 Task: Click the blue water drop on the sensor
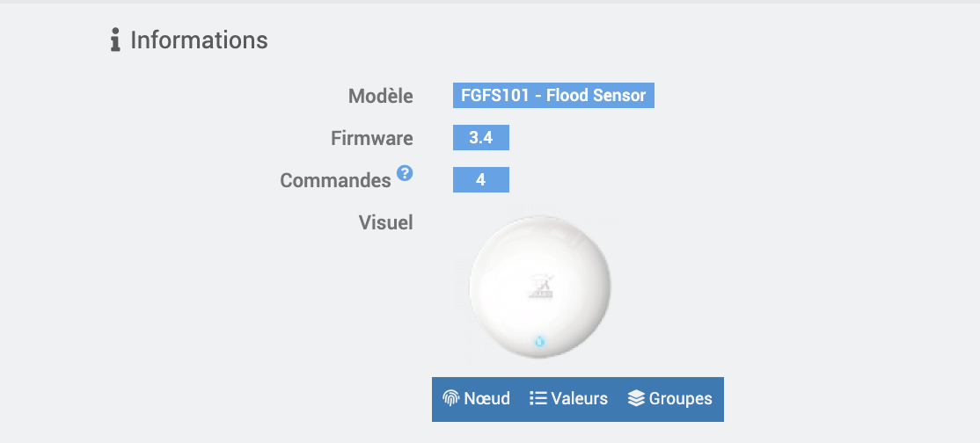[x=539, y=340]
